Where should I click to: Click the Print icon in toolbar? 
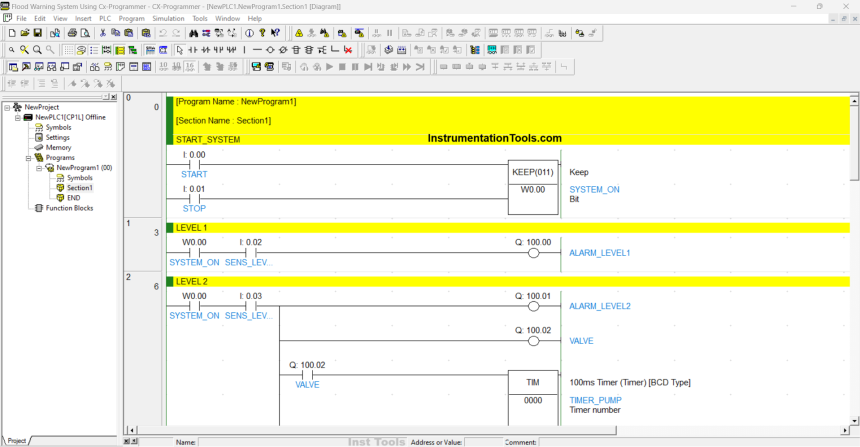pyautogui.click(x=71, y=33)
